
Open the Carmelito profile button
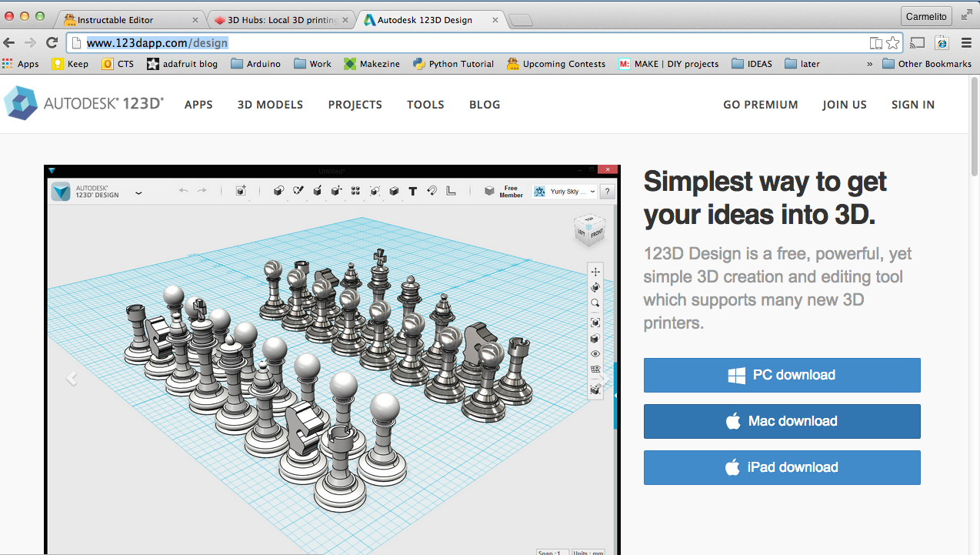(927, 15)
